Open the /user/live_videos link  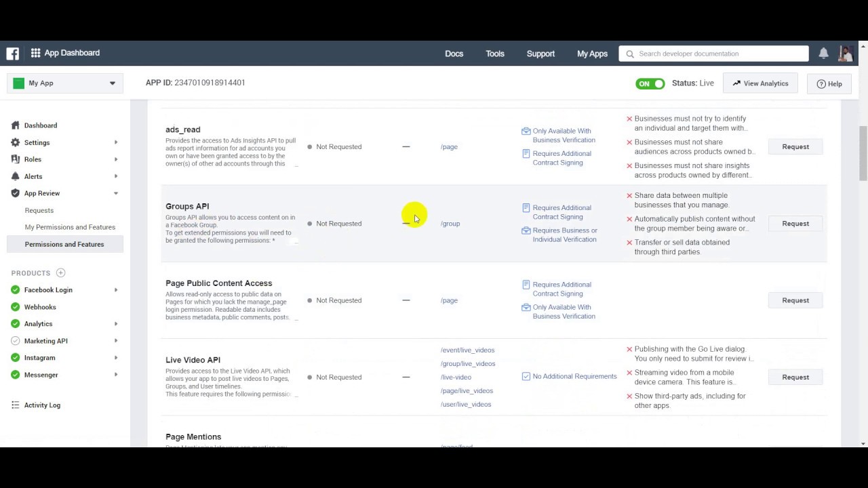click(x=466, y=404)
